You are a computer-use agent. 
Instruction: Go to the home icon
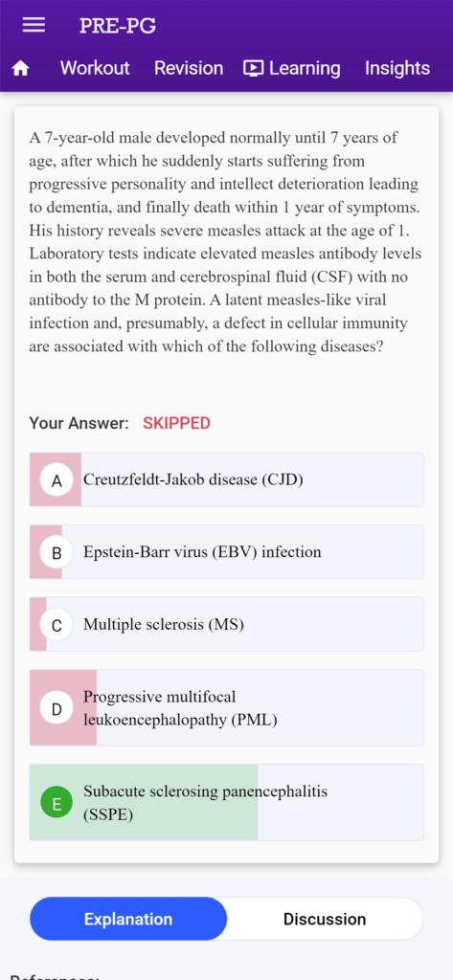(21, 69)
